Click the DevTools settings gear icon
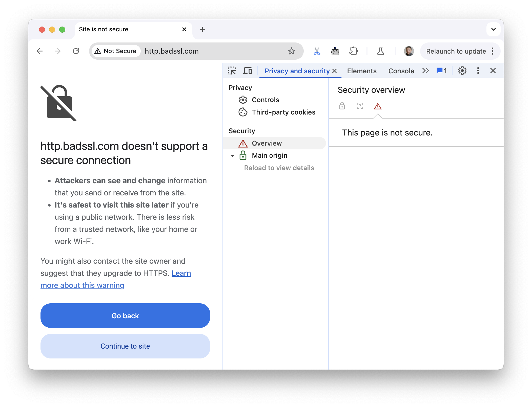Screen dimensions: 532x407 pyautogui.click(x=462, y=71)
